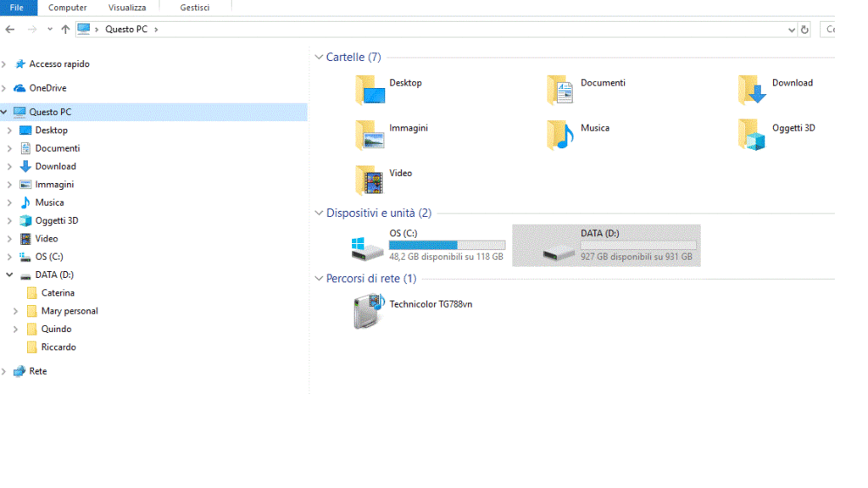The image size is (868, 488).
Task: Select the Video folder icon
Action: pyautogui.click(x=370, y=180)
